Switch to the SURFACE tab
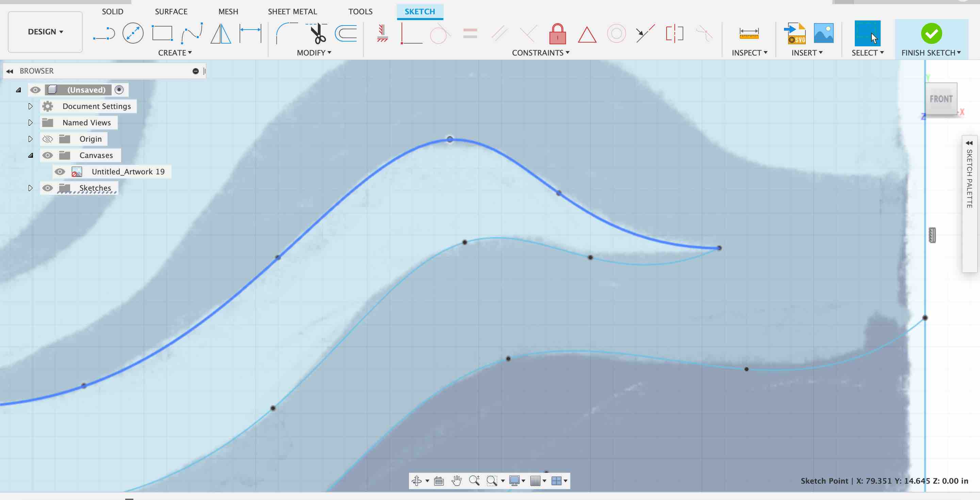 click(x=171, y=12)
